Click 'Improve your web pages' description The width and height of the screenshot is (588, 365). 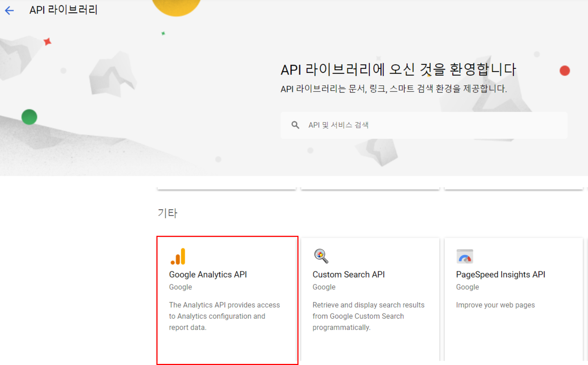[x=495, y=305]
